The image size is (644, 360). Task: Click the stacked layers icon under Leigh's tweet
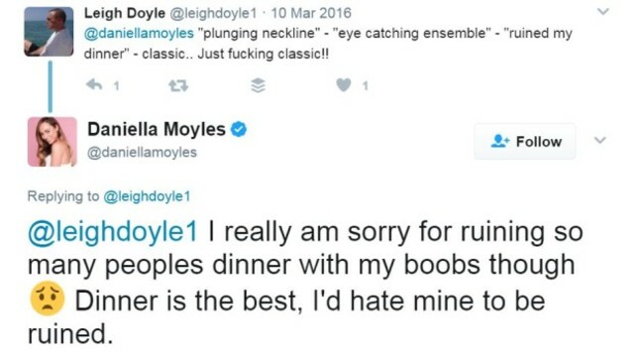(x=258, y=85)
